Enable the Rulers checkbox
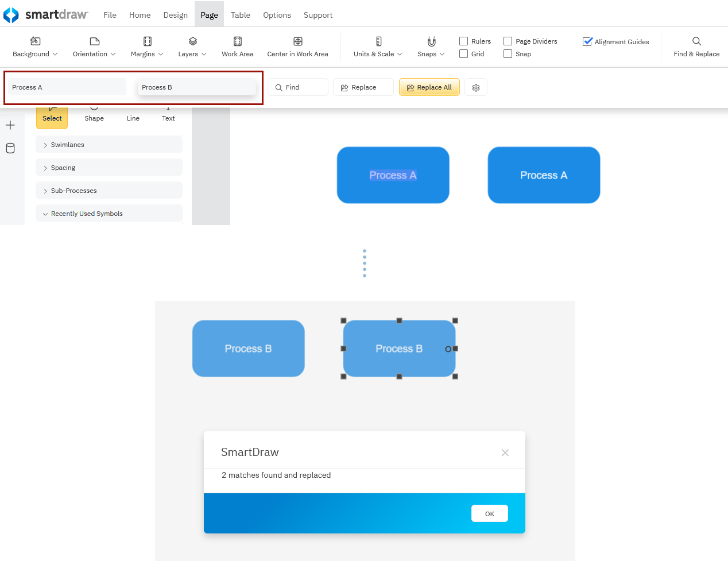This screenshot has height=588, width=728. pos(463,41)
